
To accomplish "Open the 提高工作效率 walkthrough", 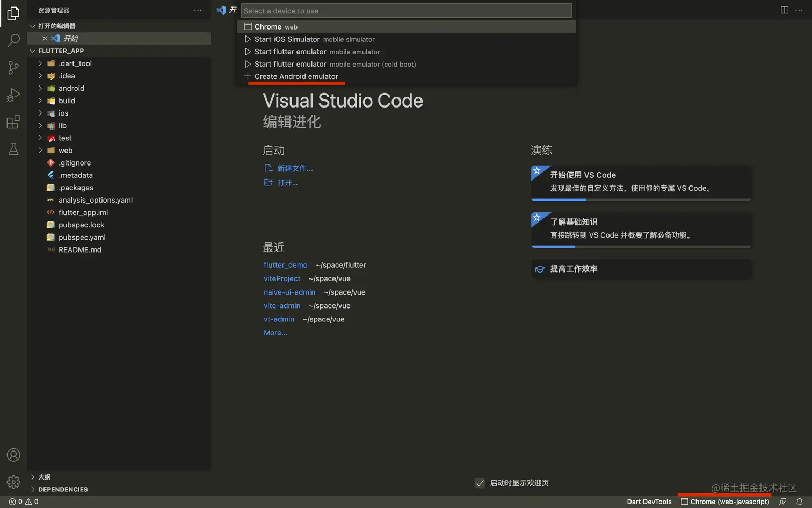I will [x=641, y=269].
